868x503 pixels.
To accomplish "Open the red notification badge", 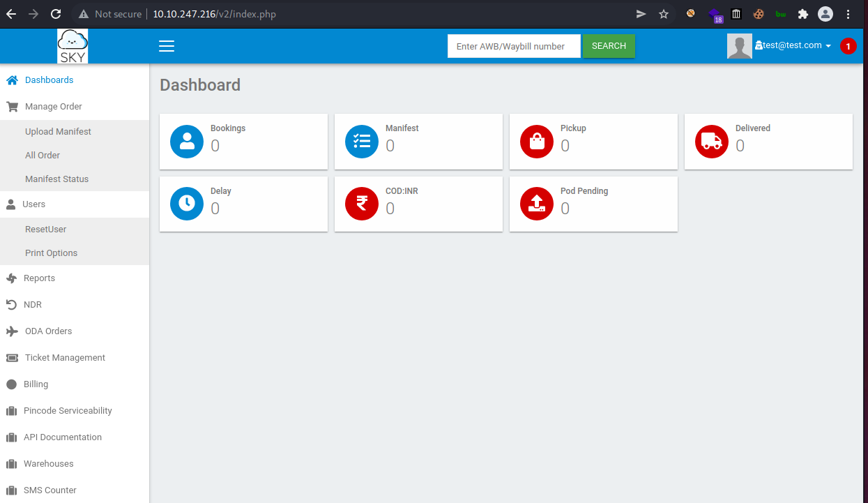I will point(848,46).
